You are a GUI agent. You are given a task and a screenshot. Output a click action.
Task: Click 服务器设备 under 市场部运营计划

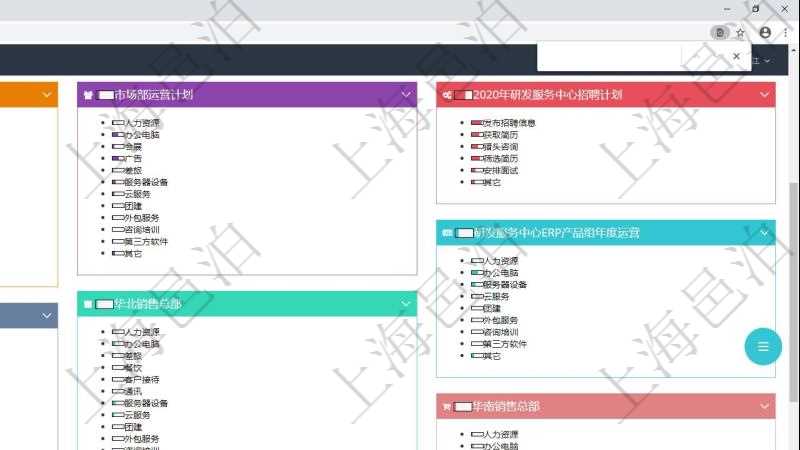pyautogui.click(x=146, y=182)
